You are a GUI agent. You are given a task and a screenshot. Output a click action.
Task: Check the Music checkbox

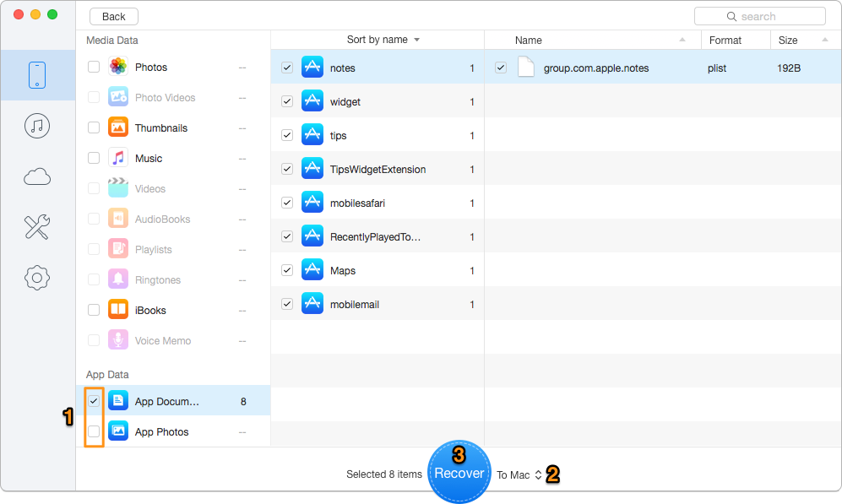point(94,158)
